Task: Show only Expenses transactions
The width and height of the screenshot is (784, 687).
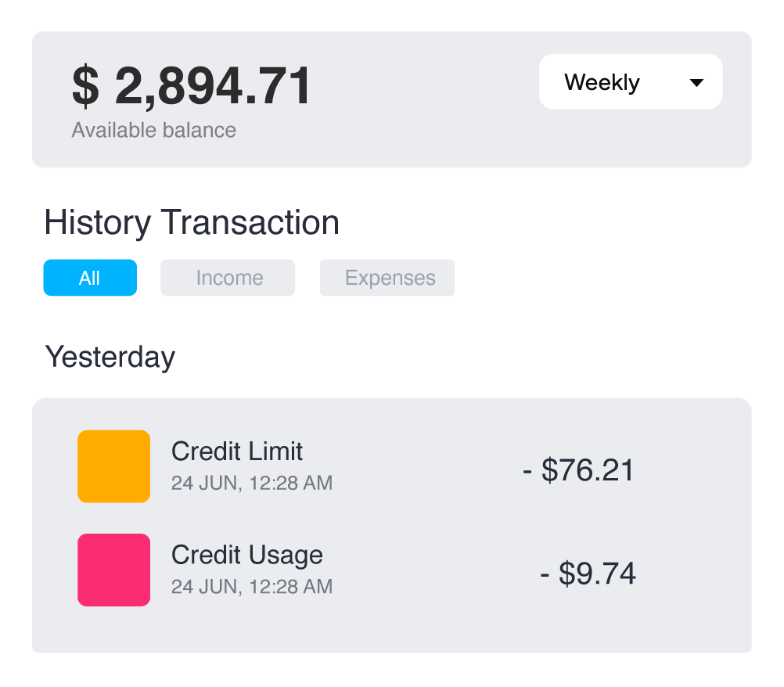Action: tap(387, 278)
